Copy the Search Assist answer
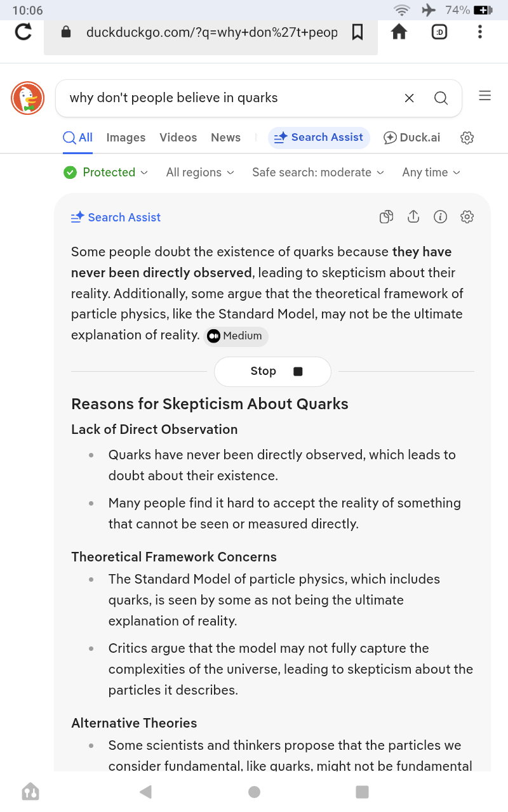Image resolution: width=508 pixels, height=812 pixels. click(386, 217)
